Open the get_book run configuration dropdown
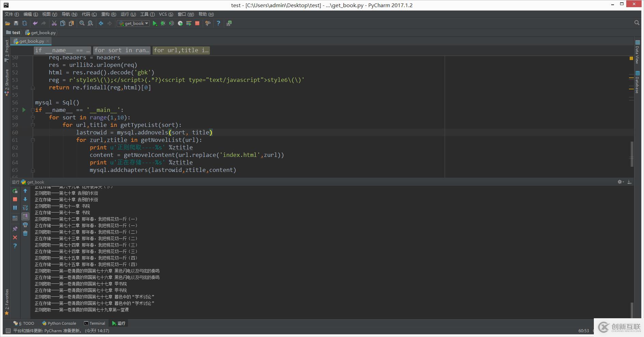 coord(133,23)
